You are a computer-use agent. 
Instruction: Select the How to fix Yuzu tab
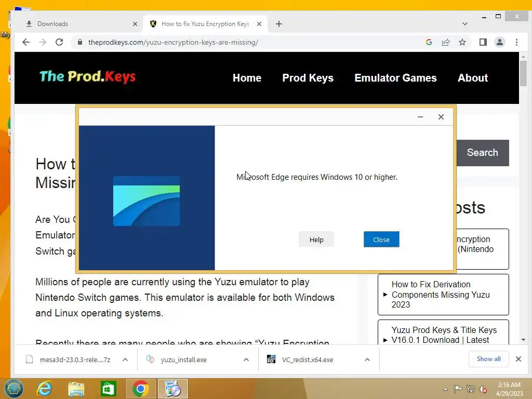tap(205, 24)
